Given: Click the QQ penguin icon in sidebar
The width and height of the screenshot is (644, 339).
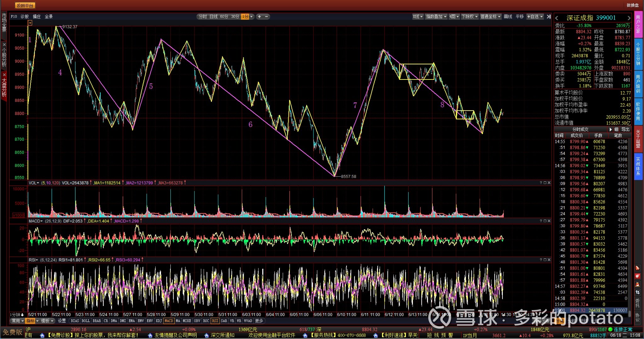Looking at the screenshot, I should (637, 284).
